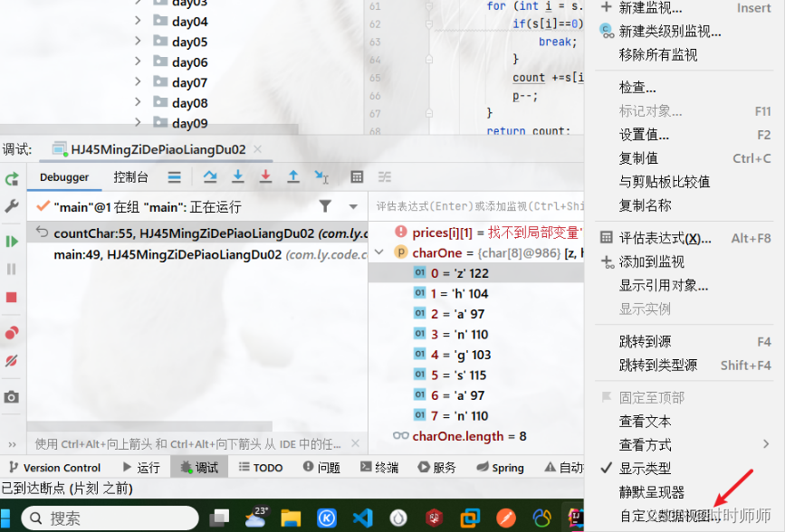Expand day04 folder in project tree
The width and height of the screenshot is (785, 532).
138,21
